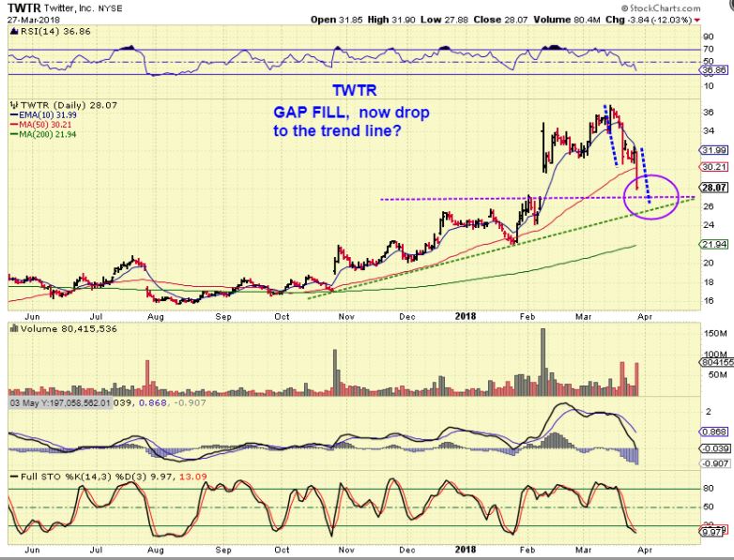Click the MA(50) 30.21 legend entry

click(43, 125)
